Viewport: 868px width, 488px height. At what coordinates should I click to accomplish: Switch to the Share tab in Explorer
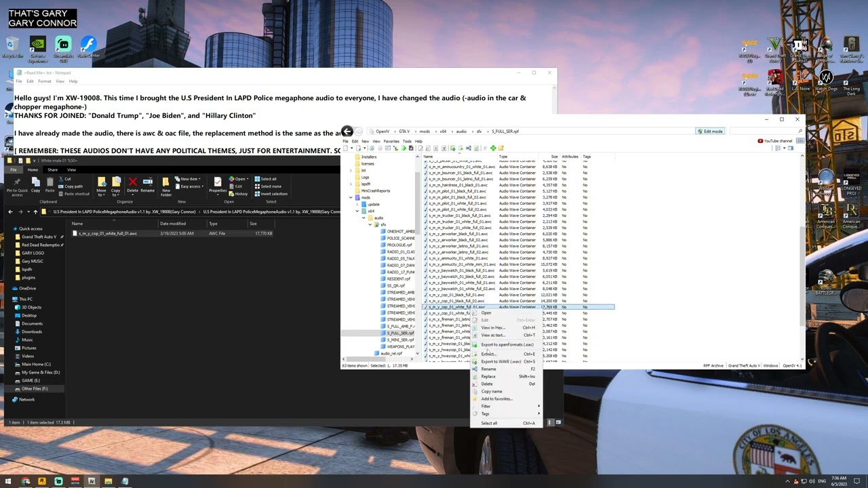(x=52, y=169)
